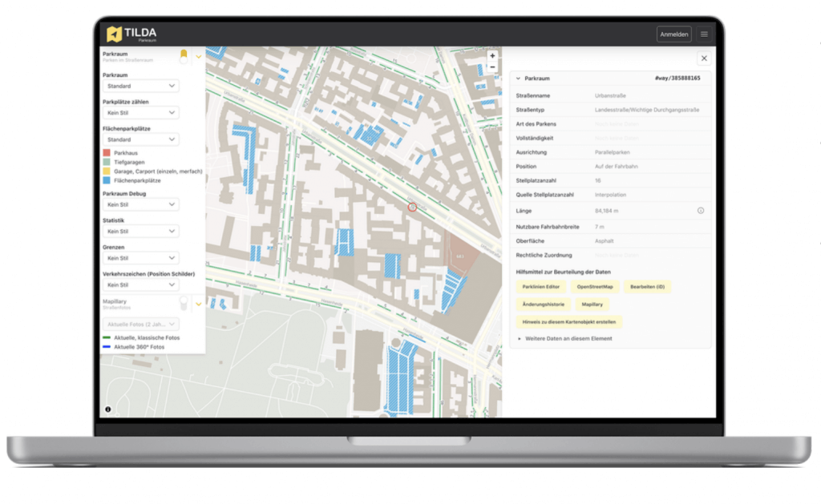Viewport: 821px width, 504px height.
Task: Click the OpenStreetMap button
Action: tap(595, 286)
